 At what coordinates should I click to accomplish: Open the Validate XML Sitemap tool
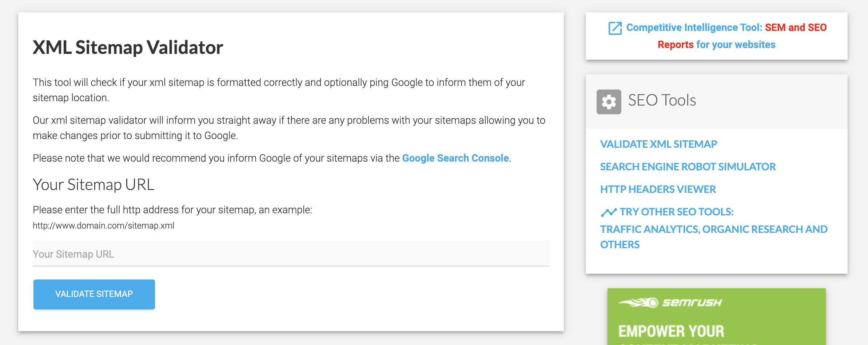click(658, 144)
